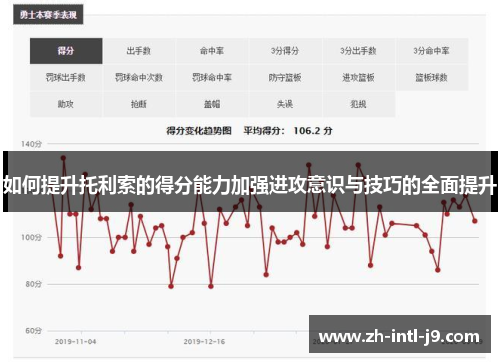Switch to 3分出手数 tab
Viewport: 500px width, 362px height.
[x=358, y=51]
